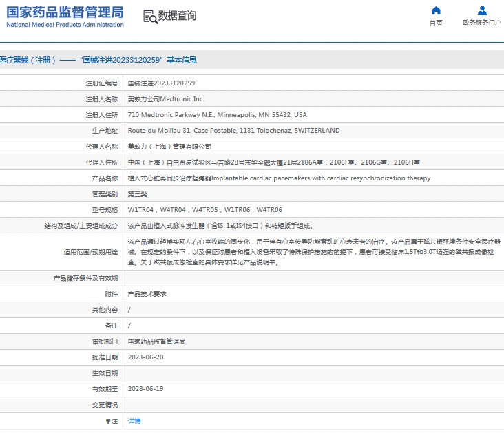
Task: Open the 政务服务门户 user portal icon
Action: click(x=482, y=10)
